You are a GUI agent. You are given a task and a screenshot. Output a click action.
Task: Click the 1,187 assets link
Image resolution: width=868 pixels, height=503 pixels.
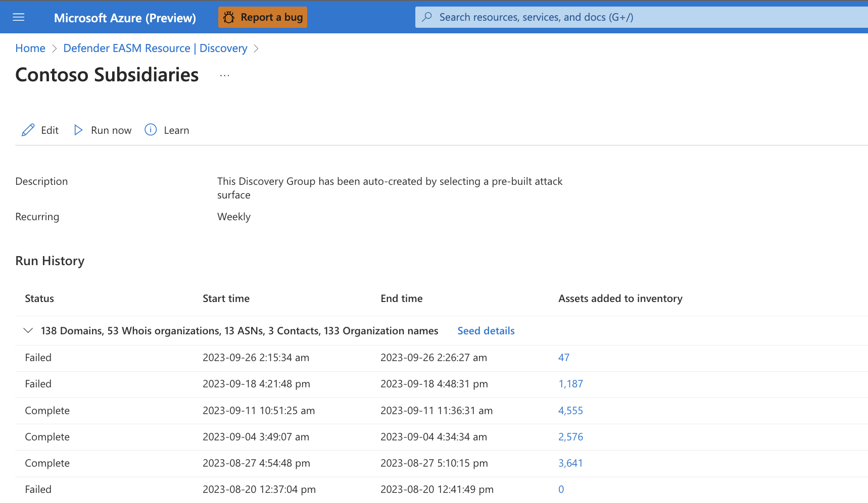pyautogui.click(x=570, y=384)
